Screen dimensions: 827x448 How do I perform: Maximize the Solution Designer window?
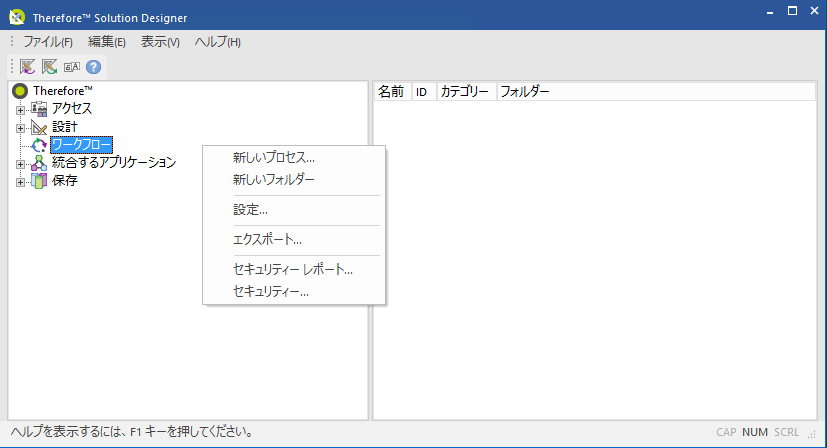tap(792, 11)
